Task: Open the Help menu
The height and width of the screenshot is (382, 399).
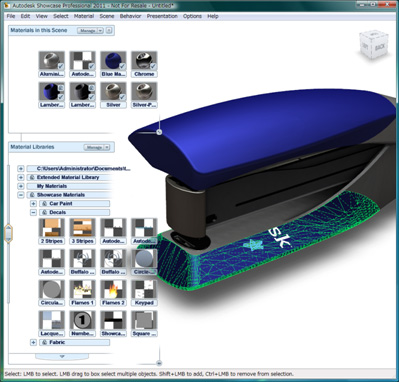Action: pyautogui.click(x=213, y=16)
